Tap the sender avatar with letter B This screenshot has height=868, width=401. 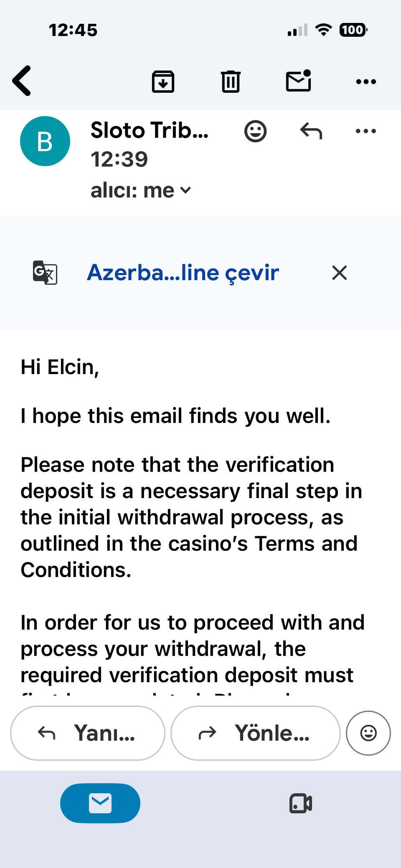pos(45,141)
